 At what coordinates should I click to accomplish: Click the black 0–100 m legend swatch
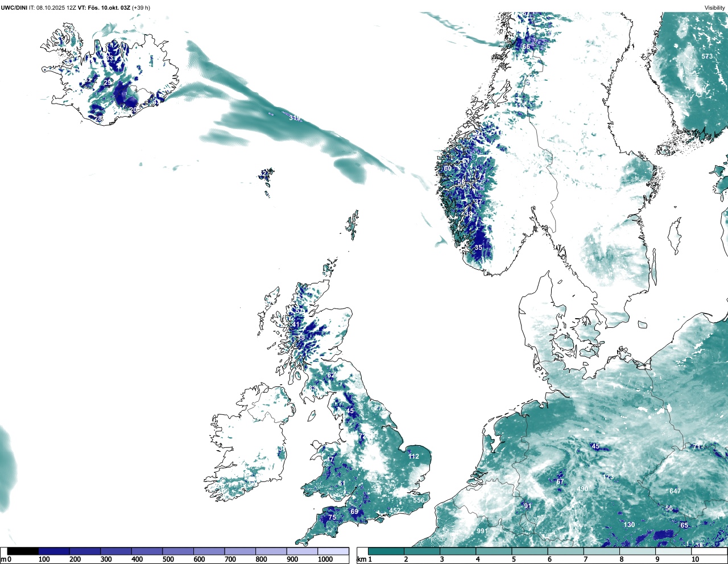(23, 551)
